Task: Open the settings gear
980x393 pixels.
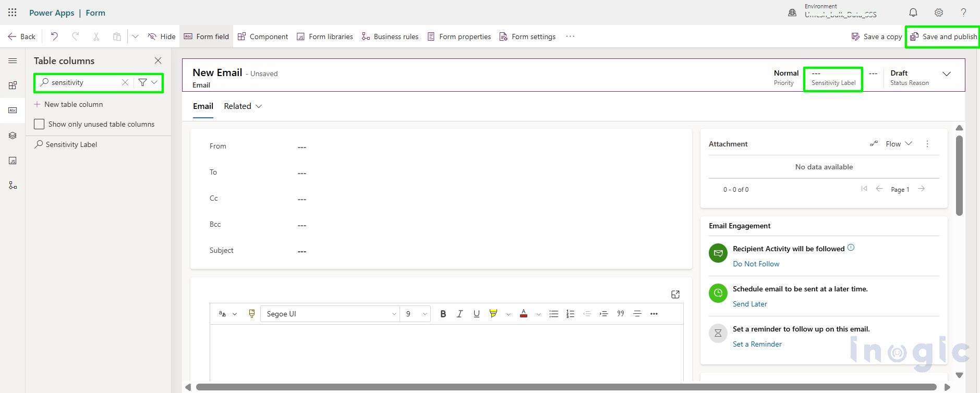Action: [x=938, y=13]
